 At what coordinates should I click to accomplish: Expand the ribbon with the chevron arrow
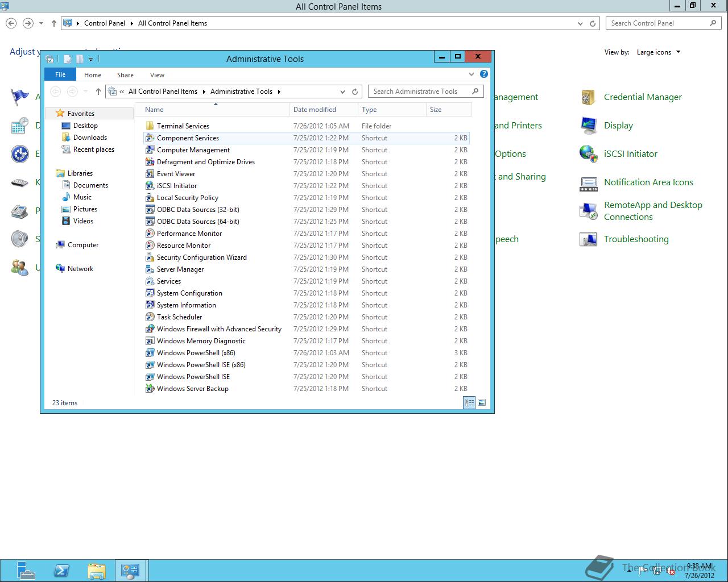pos(471,74)
